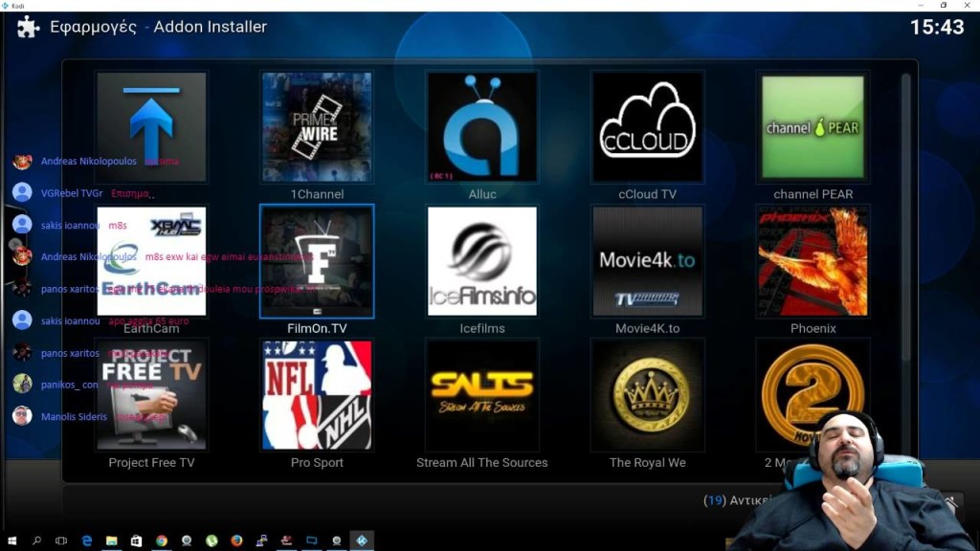980x551 pixels.
Task: Select the highlighted FilmOn.TV addon
Action: click(x=317, y=261)
